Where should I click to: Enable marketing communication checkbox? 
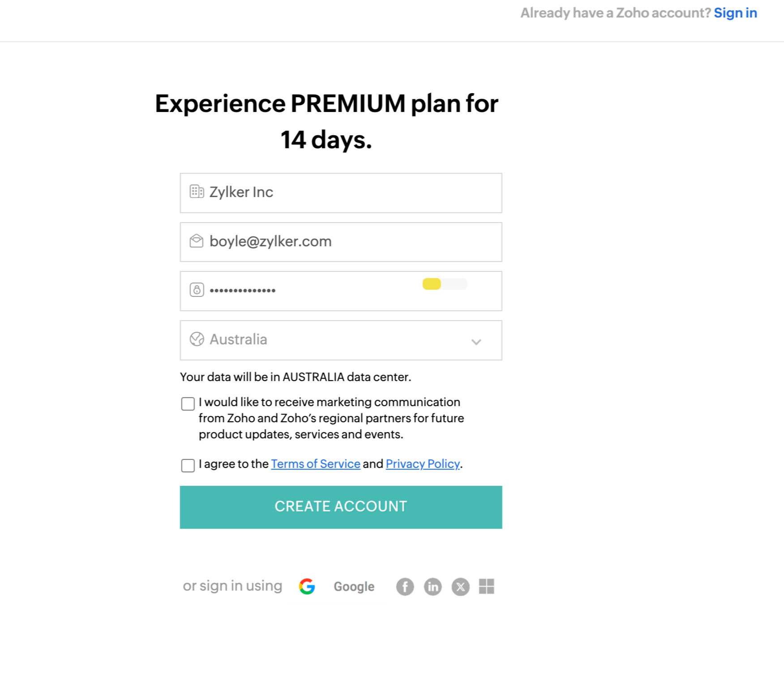click(188, 403)
